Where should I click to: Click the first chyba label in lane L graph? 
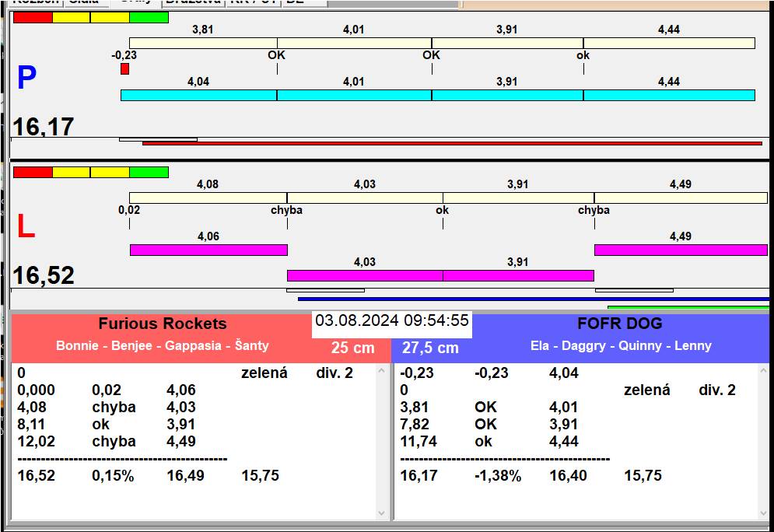[286, 210]
